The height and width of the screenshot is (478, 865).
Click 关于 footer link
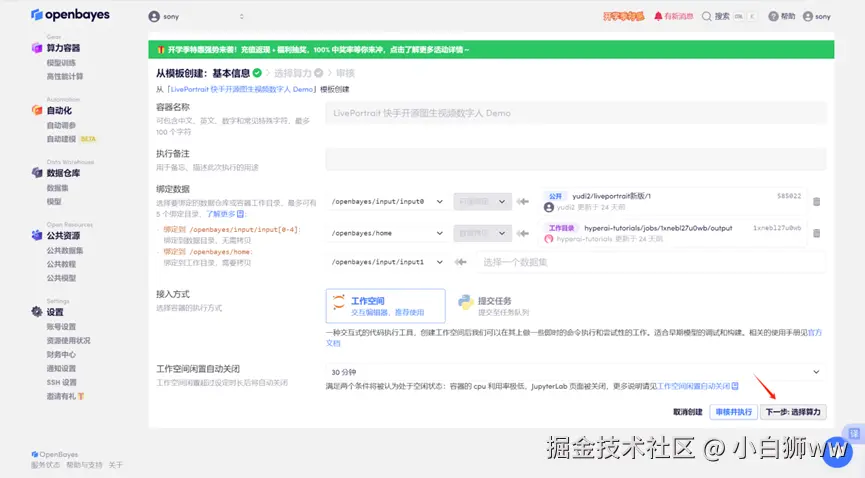point(115,465)
